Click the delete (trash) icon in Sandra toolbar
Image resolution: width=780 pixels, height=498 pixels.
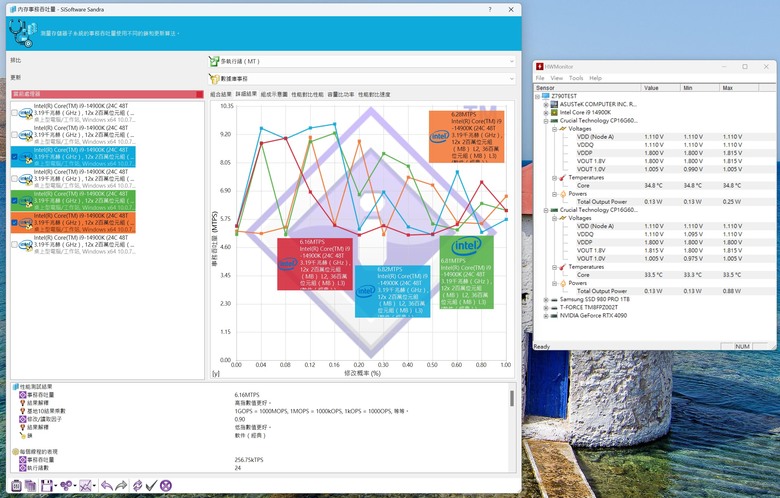16,486
